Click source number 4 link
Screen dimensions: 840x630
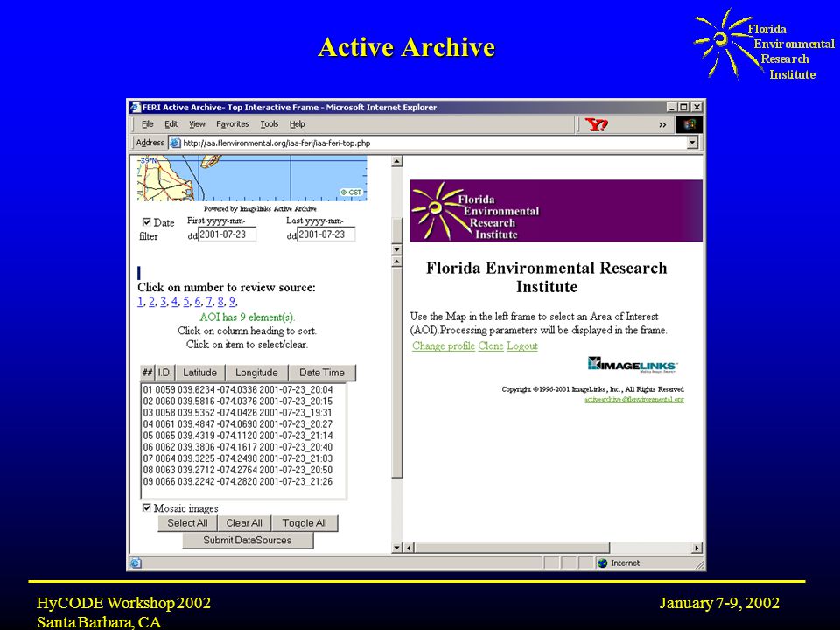point(175,302)
